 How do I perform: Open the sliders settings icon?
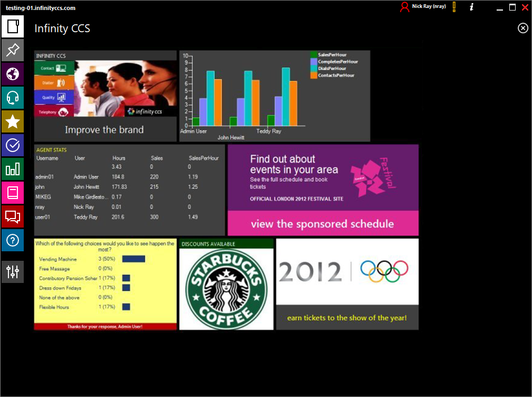(x=13, y=272)
